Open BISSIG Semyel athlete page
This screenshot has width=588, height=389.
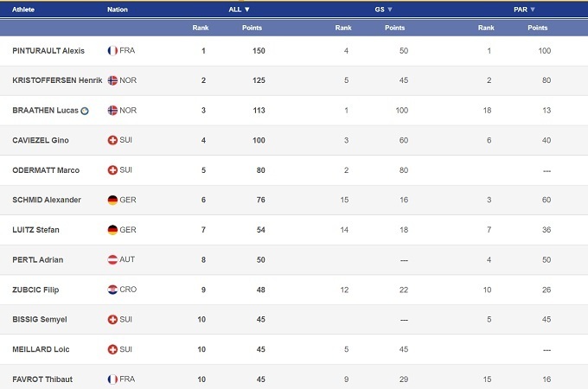(41, 320)
